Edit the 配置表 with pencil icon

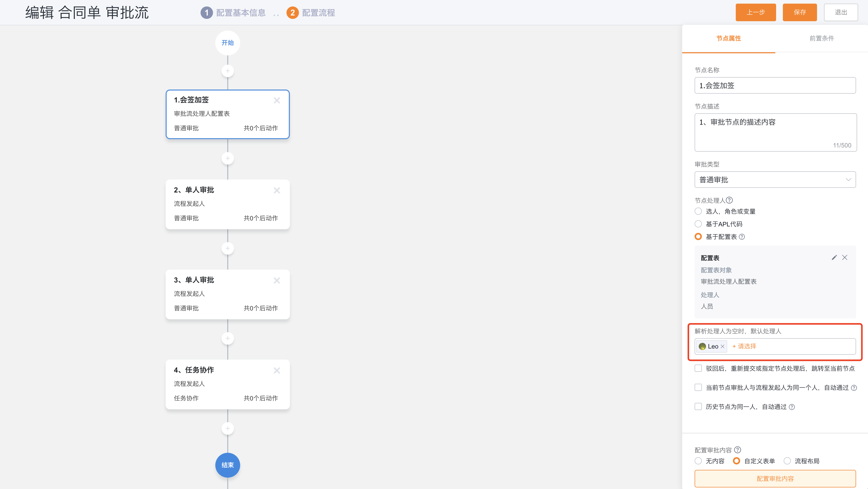click(x=834, y=257)
